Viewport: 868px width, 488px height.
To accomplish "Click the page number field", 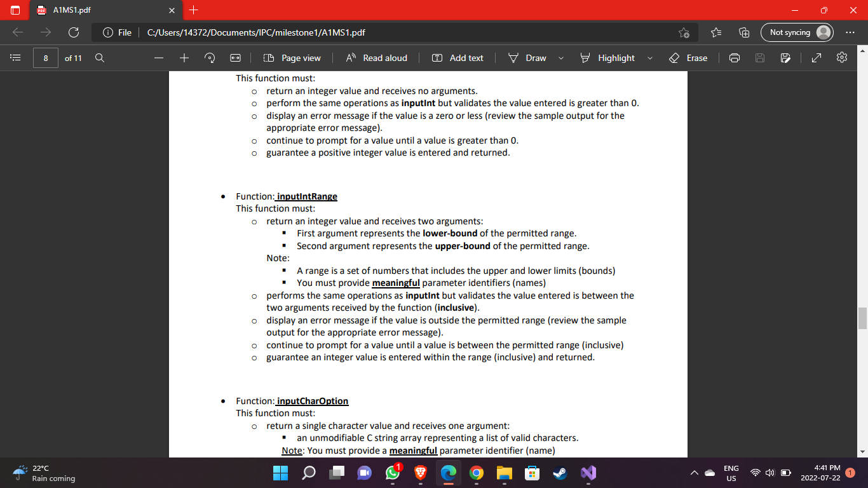I will [x=45, y=58].
